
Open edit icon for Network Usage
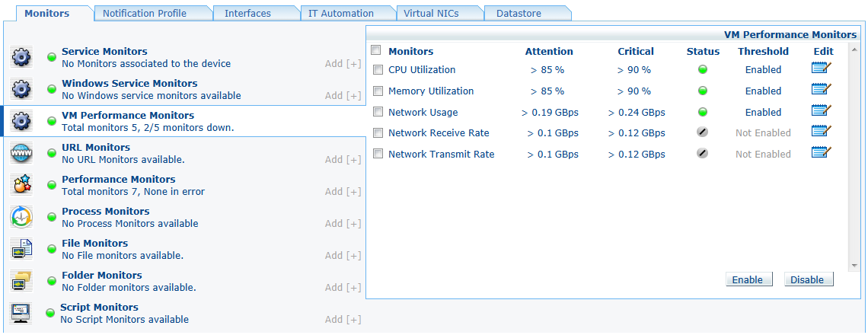[820, 112]
